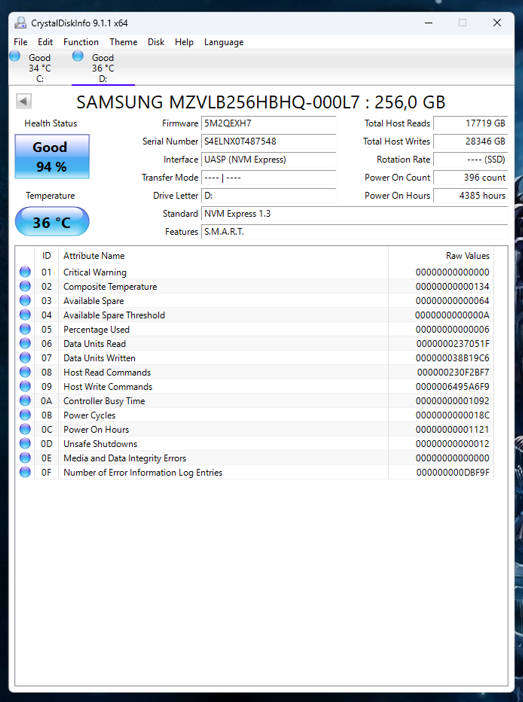Screen dimensions: 523x702
Task: Select the Percentage Used attribute name
Action: [x=96, y=330]
